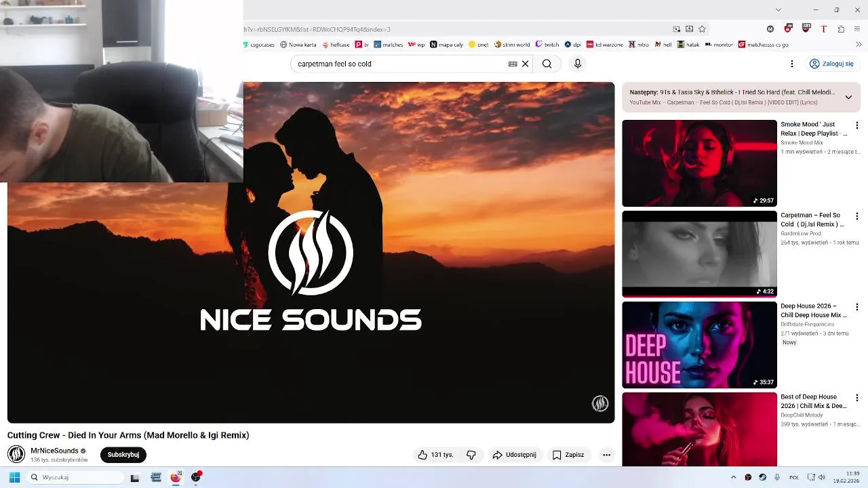This screenshot has height=488, width=868.
Task: Play the Best of Deep House thumbnail
Action: click(699, 429)
